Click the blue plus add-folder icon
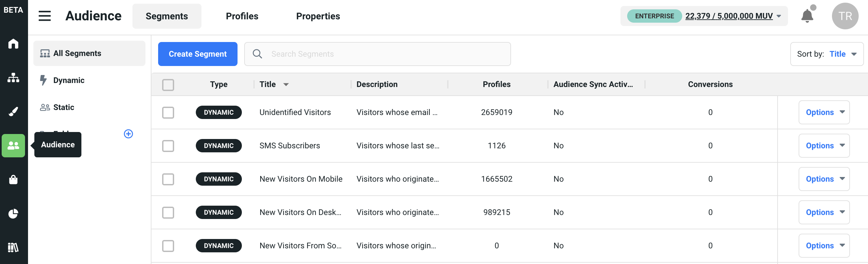 (128, 134)
